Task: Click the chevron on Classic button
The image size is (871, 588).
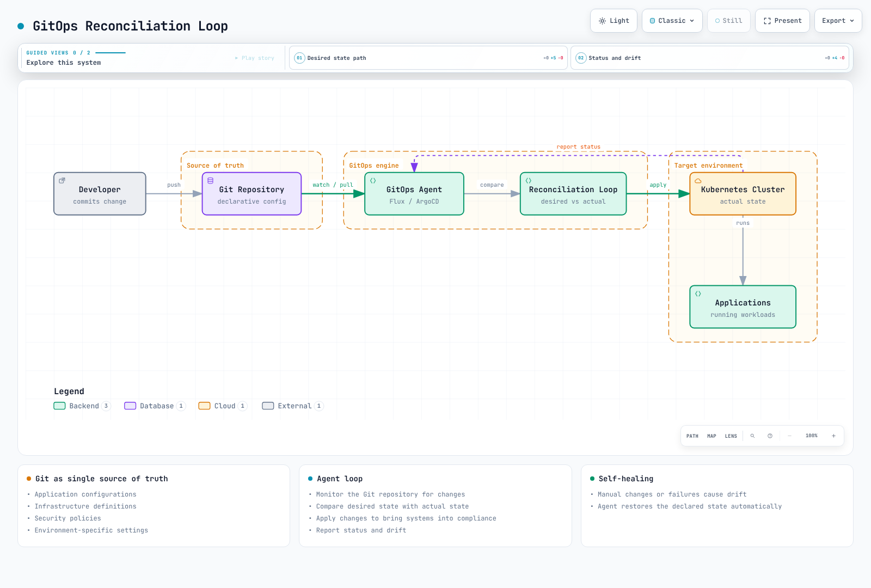Action: [692, 21]
